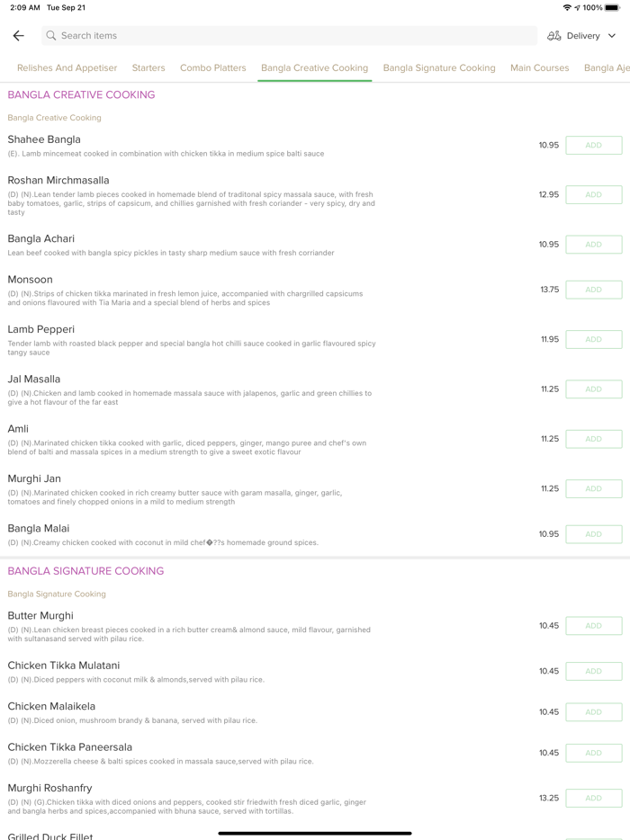Screen dimensions: 630x840
Task: Add Lamb Pepperi to order
Action: pos(593,339)
